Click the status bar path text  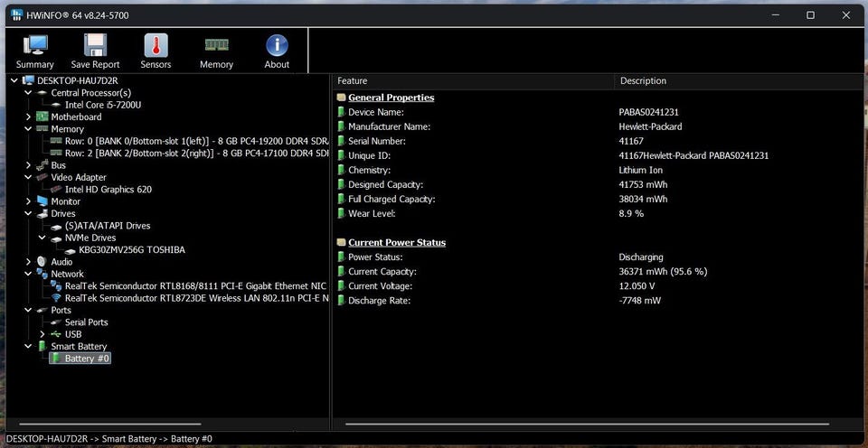click(109, 439)
